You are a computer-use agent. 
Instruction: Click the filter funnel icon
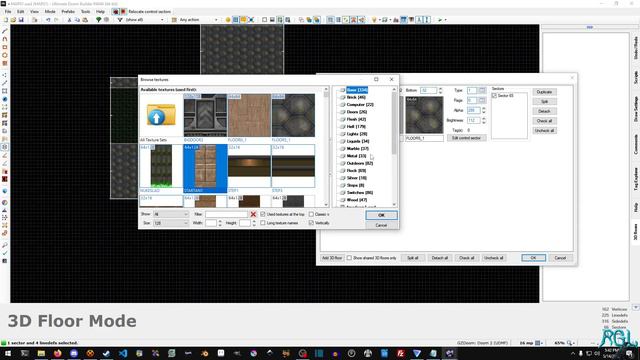point(120,20)
